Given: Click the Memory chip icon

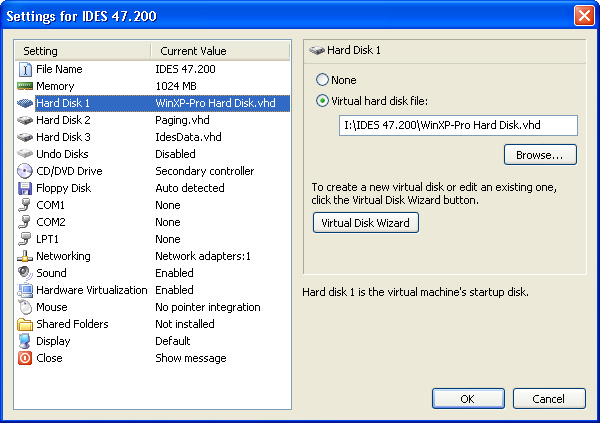Looking at the screenshot, I should 25,86.
